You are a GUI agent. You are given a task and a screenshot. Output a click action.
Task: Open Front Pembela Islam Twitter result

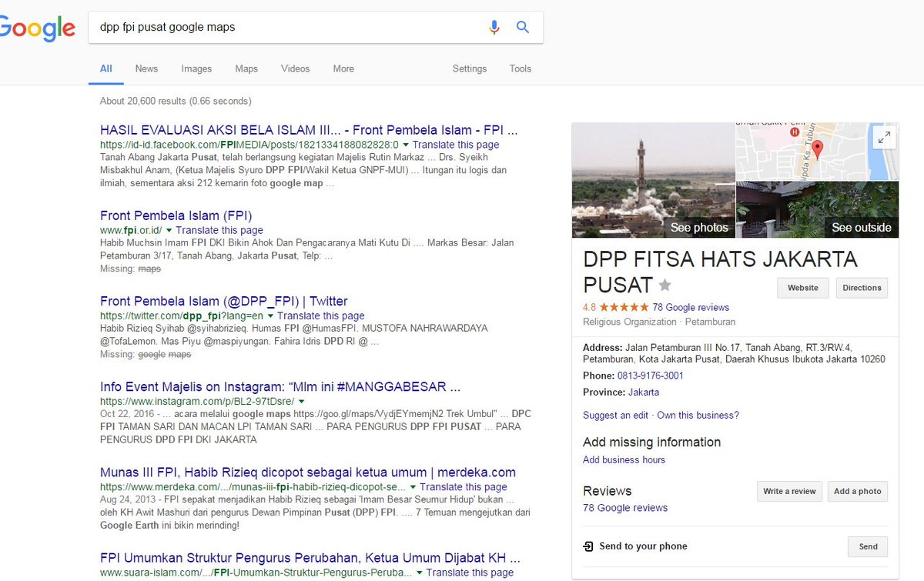224,301
